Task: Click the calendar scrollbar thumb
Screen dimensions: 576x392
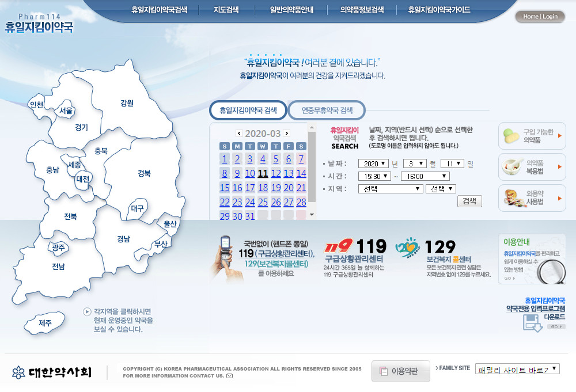Action: (x=312, y=166)
